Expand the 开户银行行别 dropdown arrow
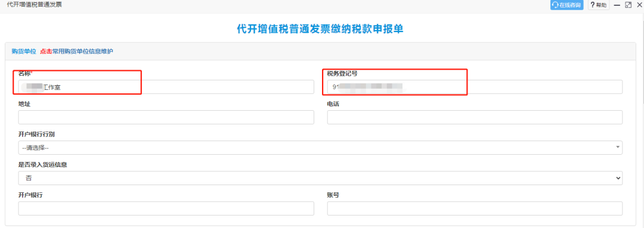 pyautogui.click(x=618, y=147)
